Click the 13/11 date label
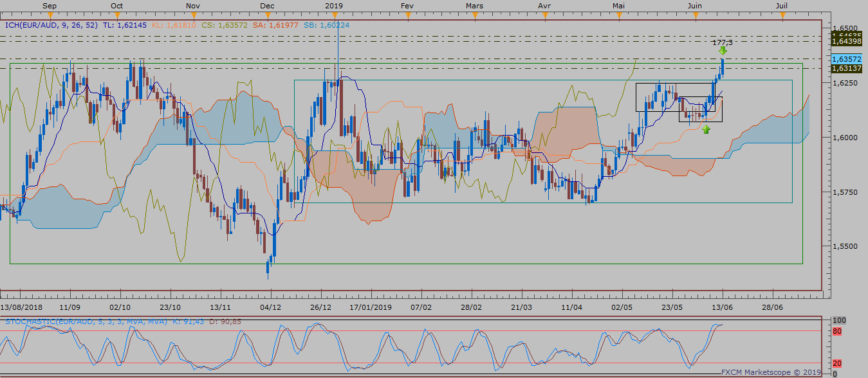Screen dimensions: 868x378 point(219,307)
